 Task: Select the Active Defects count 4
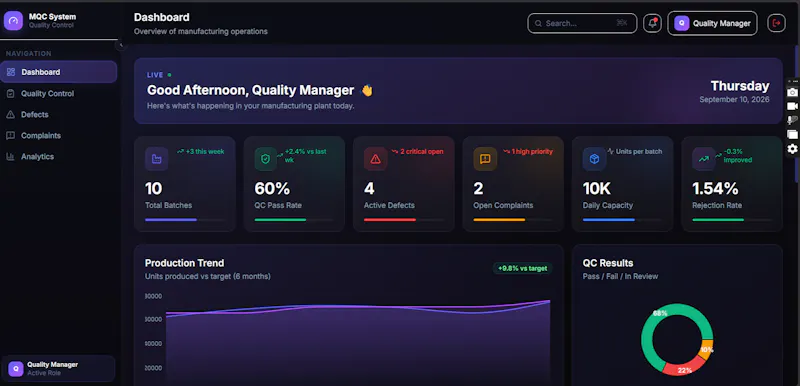point(369,189)
